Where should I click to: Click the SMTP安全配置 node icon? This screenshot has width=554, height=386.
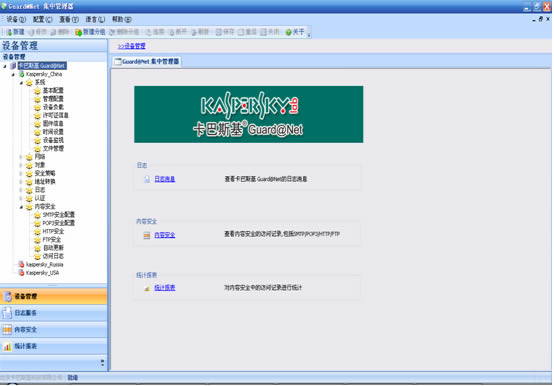[37, 215]
